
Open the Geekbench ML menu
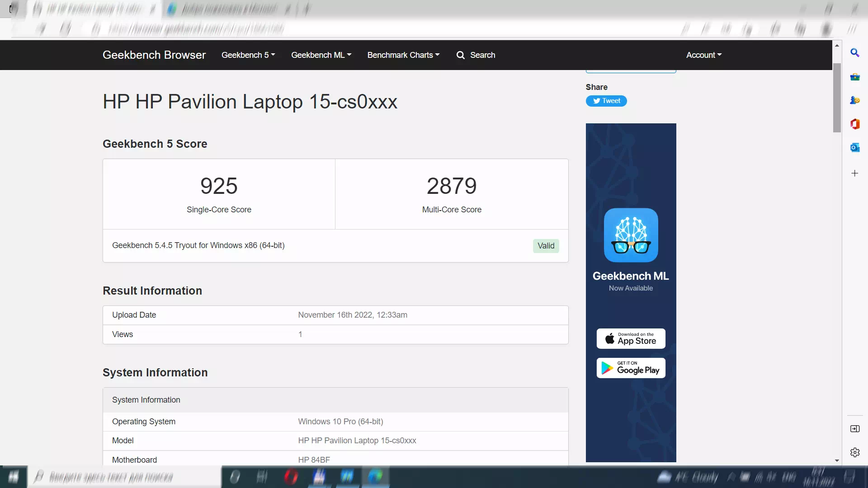point(321,55)
